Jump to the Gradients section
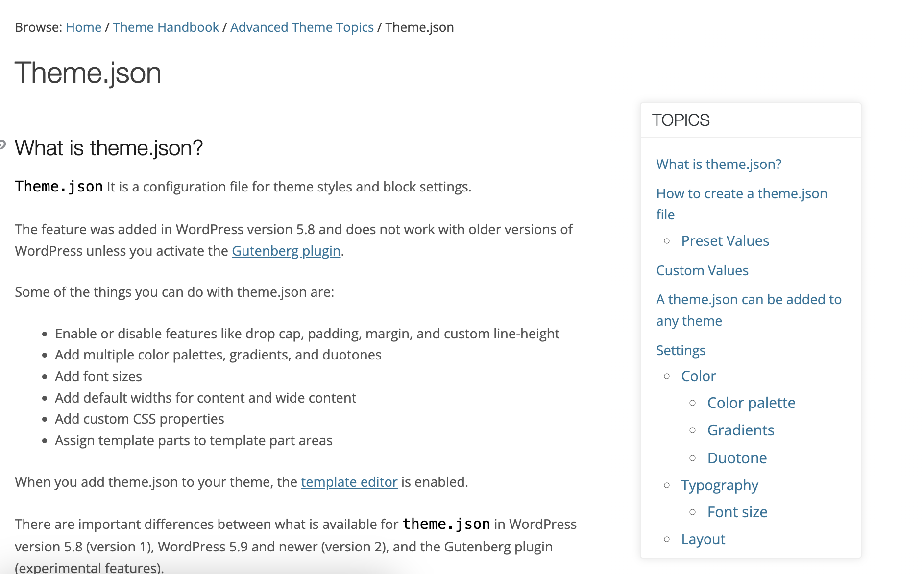 pyautogui.click(x=740, y=430)
